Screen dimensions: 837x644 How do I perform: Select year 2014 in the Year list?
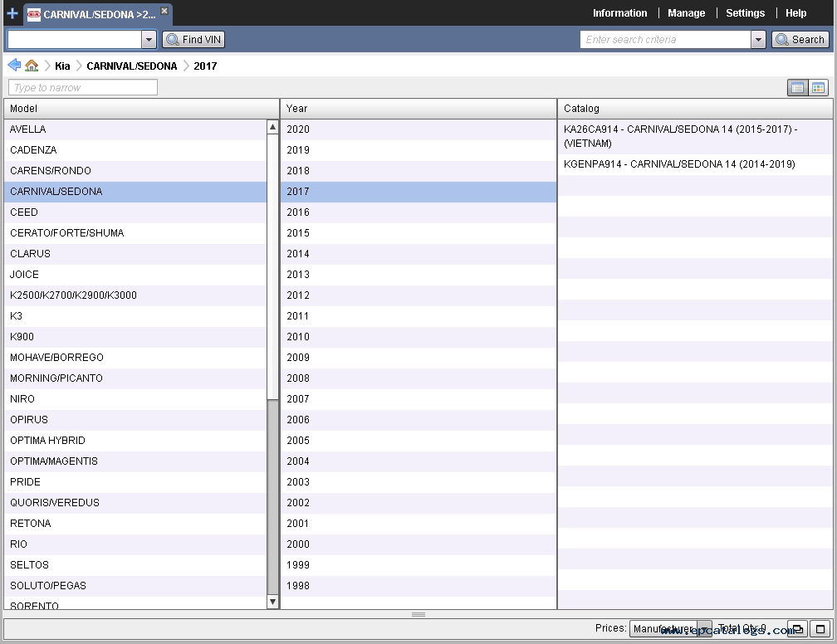tap(418, 254)
